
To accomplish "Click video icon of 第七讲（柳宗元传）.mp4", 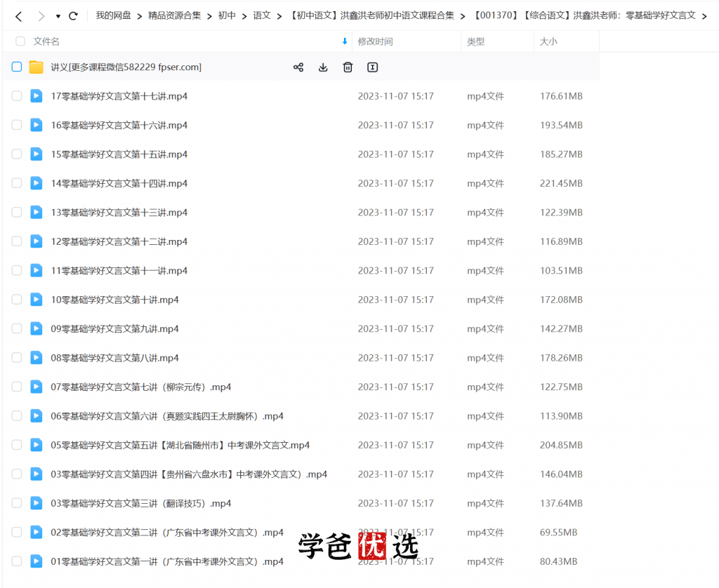I will pyautogui.click(x=37, y=387).
